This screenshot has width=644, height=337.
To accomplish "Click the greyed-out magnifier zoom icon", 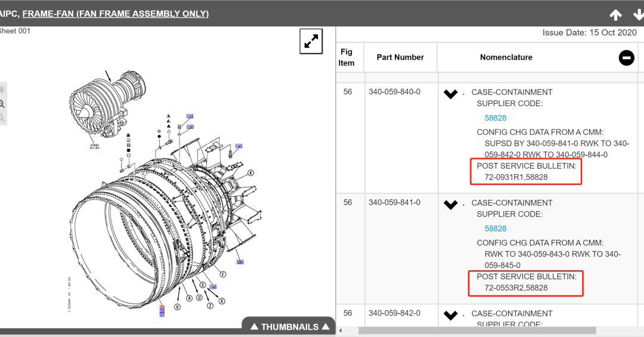I will pyautogui.click(x=2, y=118).
